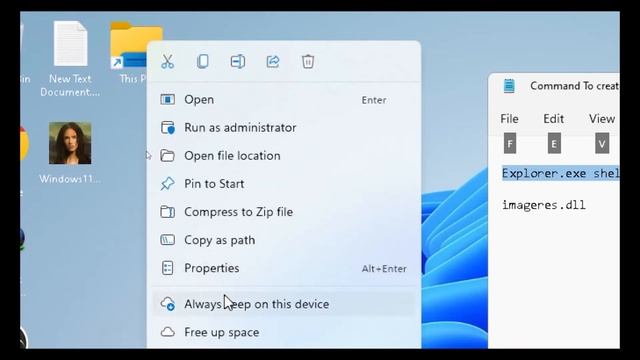The height and width of the screenshot is (360, 640).
Task: Click the E key tip badge under Edit
Action: coord(554,143)
